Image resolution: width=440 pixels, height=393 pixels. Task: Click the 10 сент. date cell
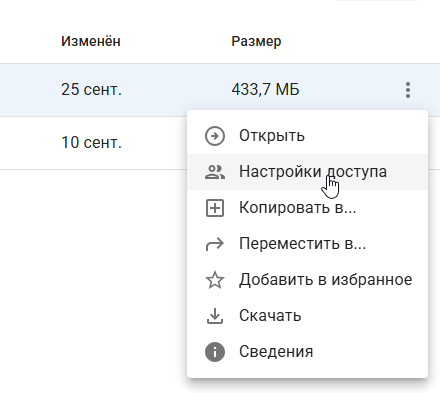coord(91,143)
